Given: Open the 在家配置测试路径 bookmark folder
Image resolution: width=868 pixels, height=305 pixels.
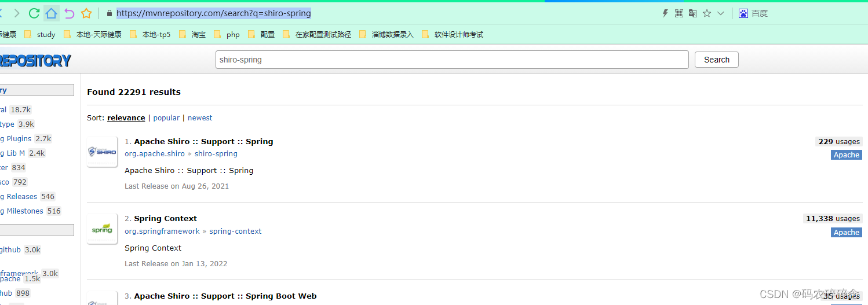Looking at the screenshot, I should 317,34.
